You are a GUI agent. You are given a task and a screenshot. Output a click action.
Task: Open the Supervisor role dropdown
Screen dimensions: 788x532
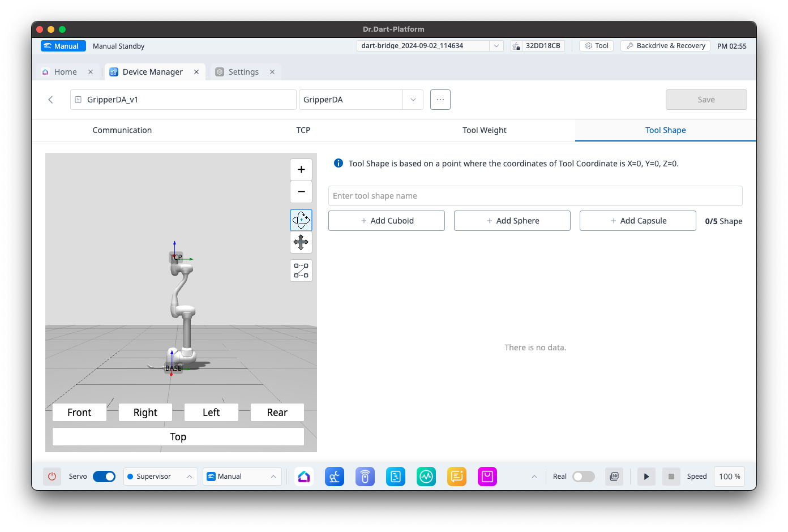[x=160, y=477]
